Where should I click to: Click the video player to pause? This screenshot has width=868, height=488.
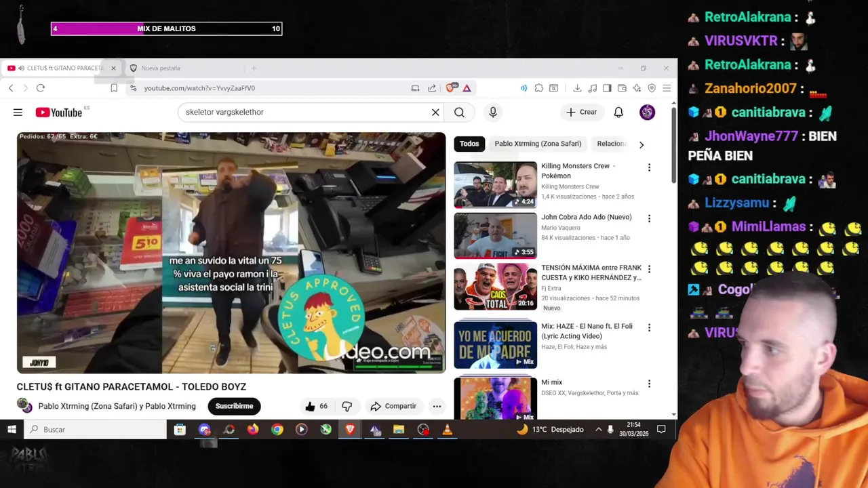pyautogui.click(x=231, y=253)
